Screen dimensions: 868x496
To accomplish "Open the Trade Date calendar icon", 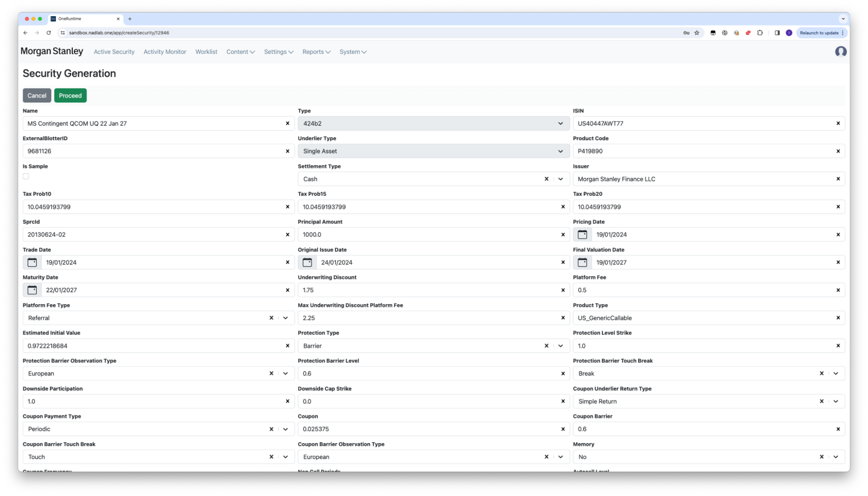I will coord(32,263).
